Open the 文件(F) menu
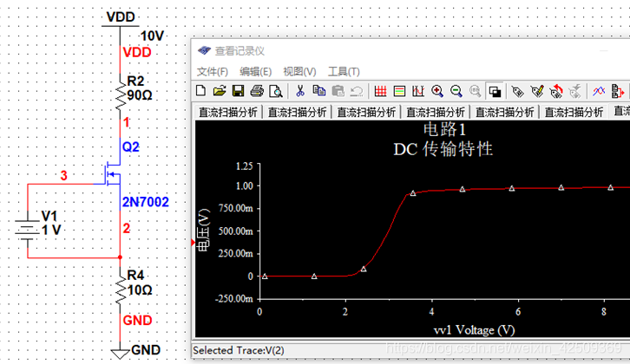The width and height of the screenshot is (630, 364). (212, 72)
